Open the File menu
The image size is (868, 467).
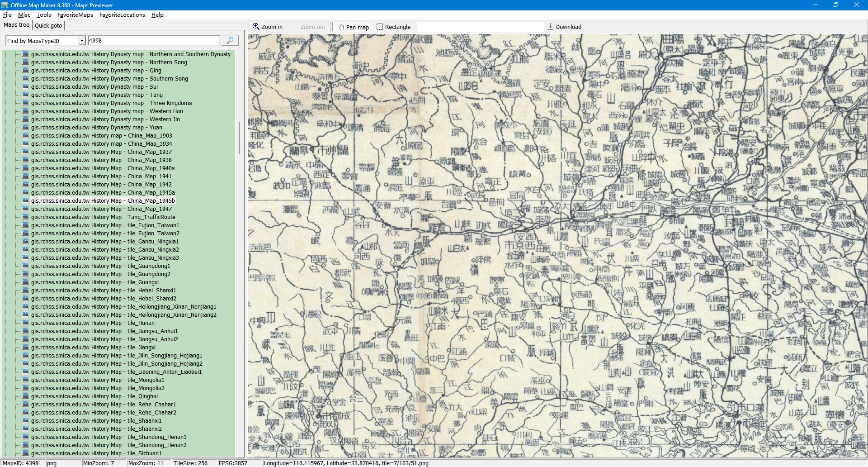pos(7,15)
